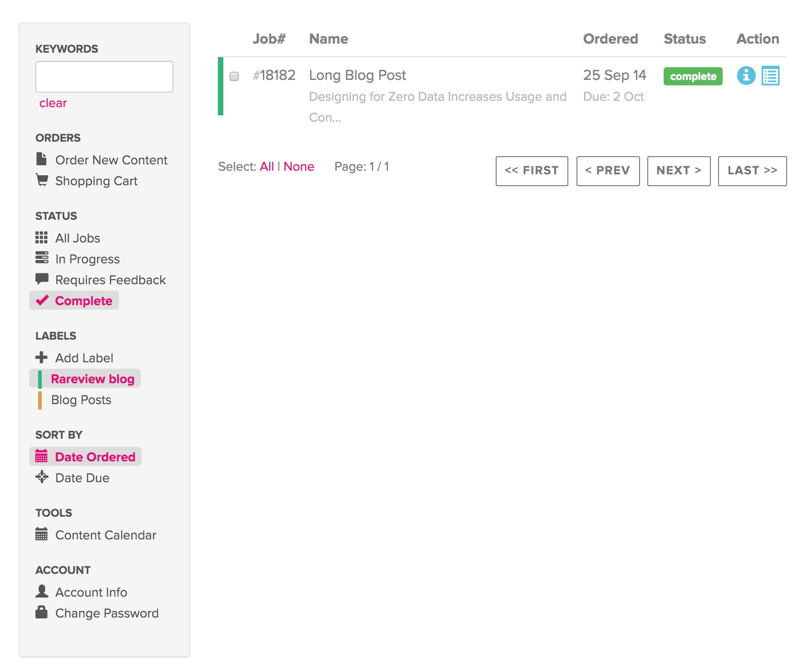Screen dimensions: 808x672
Task: Select the Rareview blog label
Action: pyautogui.click(x=93, y=379)
